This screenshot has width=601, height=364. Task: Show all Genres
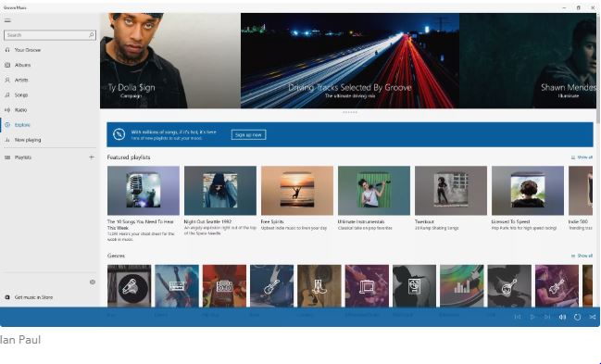pos(582,256)
